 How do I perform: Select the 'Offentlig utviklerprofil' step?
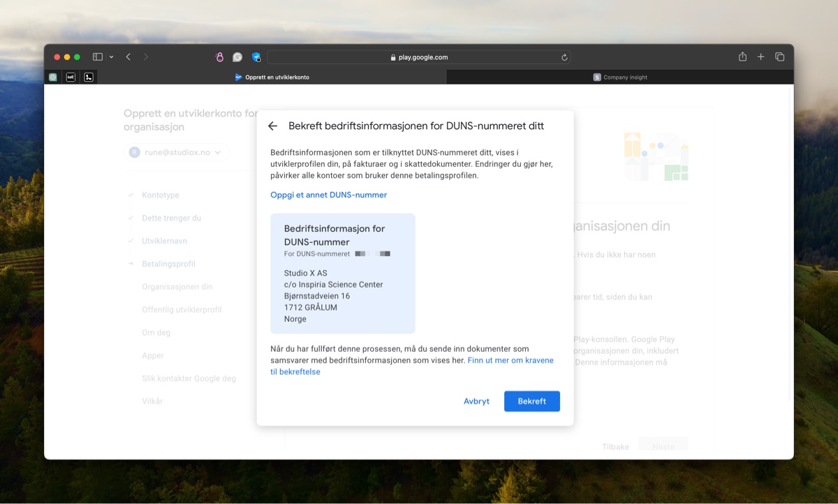(182, 310)
